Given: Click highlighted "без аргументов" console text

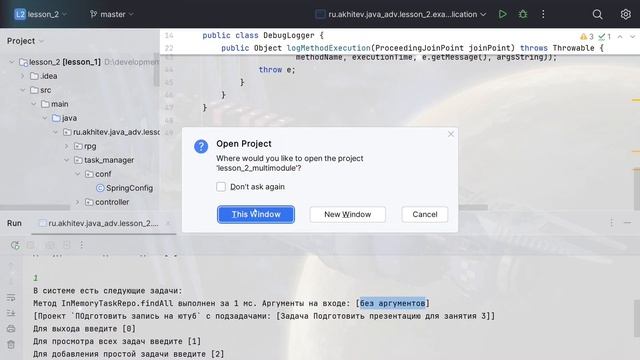Looking at the screenshot, I should [x=392, y=303].
